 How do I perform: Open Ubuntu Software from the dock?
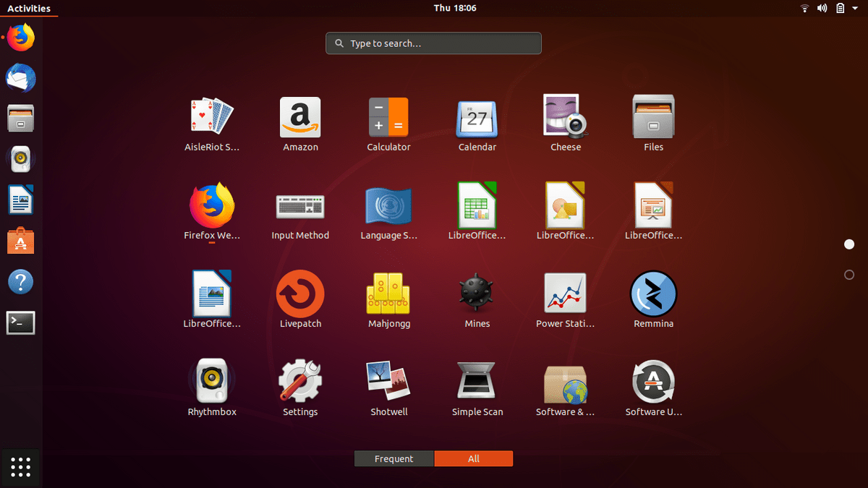(x=21, y=241)
